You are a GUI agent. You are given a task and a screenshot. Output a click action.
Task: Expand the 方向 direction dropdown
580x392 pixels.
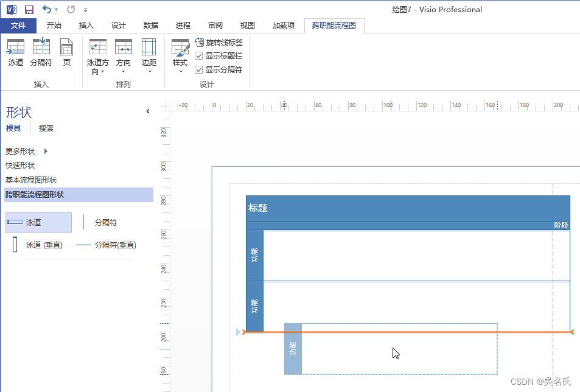123,56
